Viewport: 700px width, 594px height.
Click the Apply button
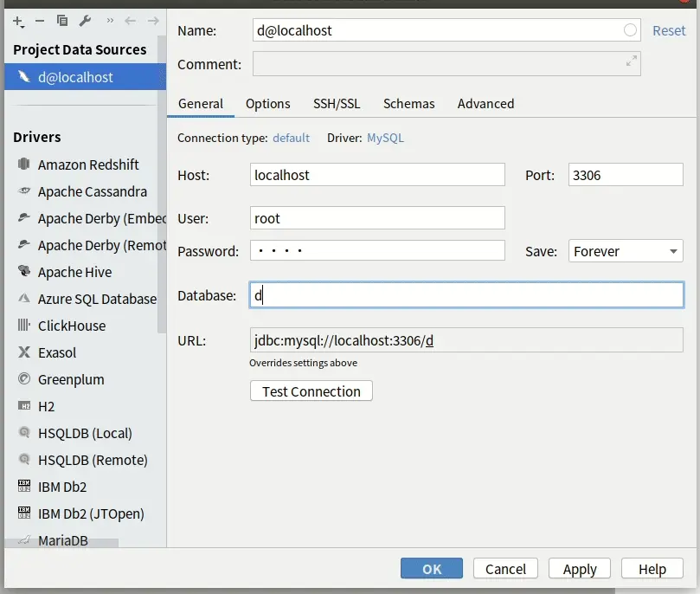click(580, 569)
